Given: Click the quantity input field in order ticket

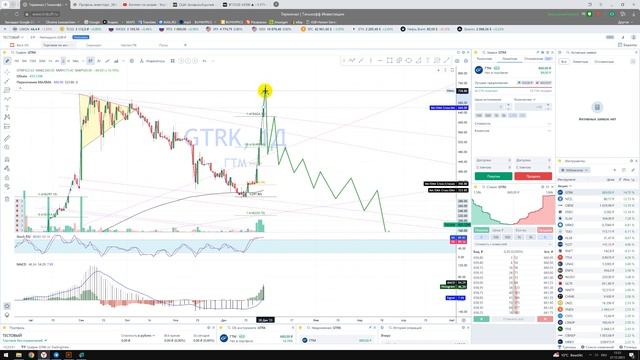Looking at the screenshot, I should coord(529,107).
